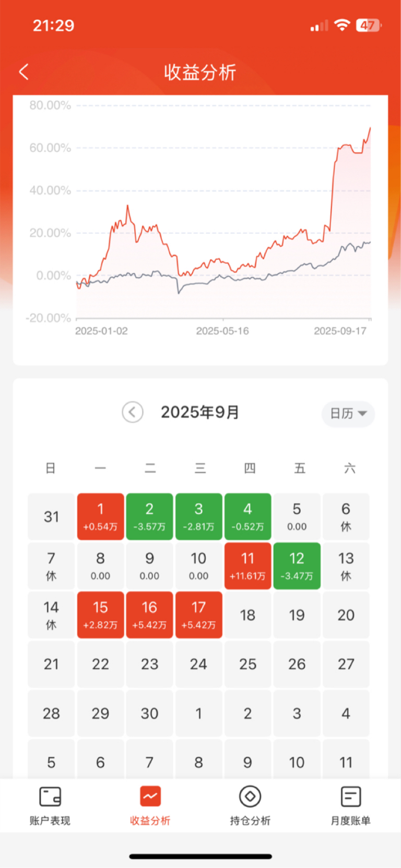Image resolution: width=401 pixels, height=868 pixels.
Task: Tap the 2025年9月 month title
Action: click(200, 412)
